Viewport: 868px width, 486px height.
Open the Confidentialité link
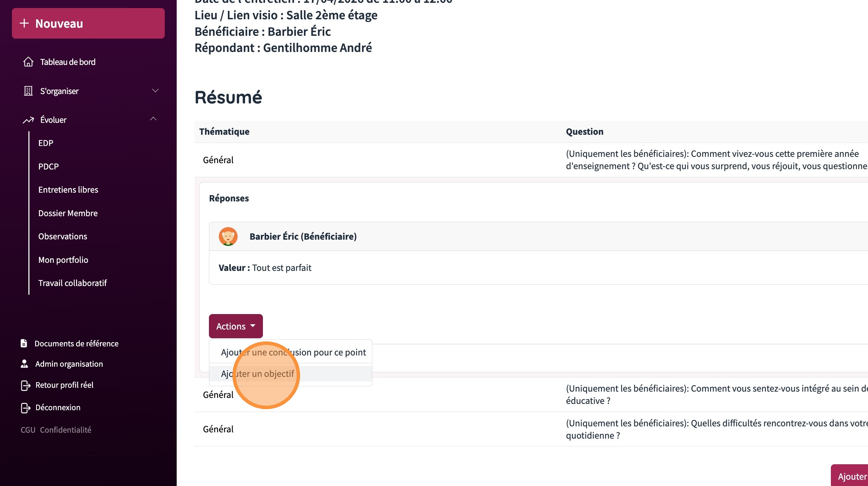(x=66, y=430)
